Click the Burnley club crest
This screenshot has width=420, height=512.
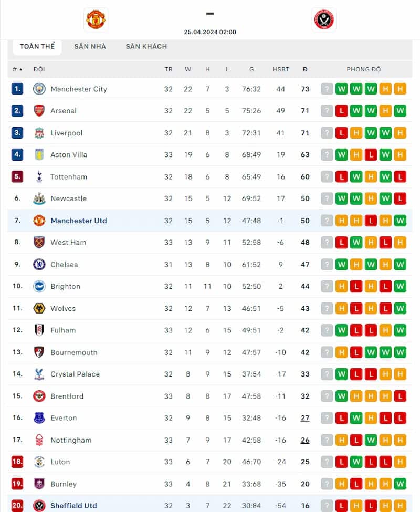point(39,484)
